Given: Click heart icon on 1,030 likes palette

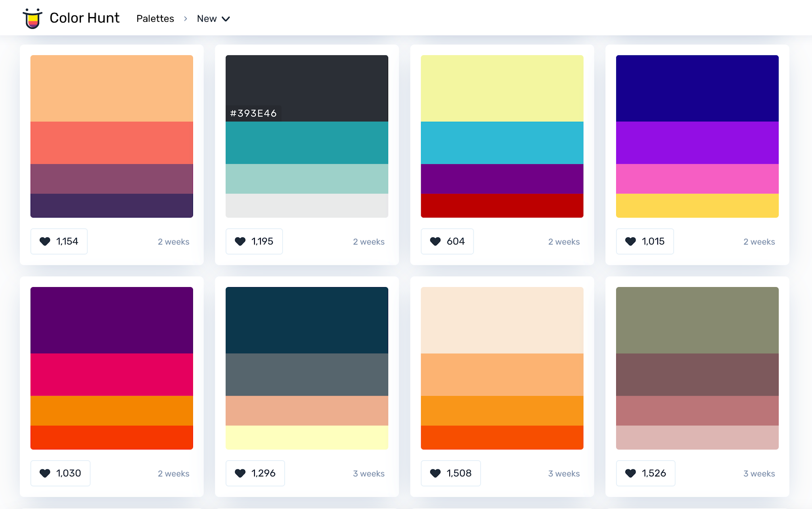Looking at the screenshot, I should tap(45, 473).
